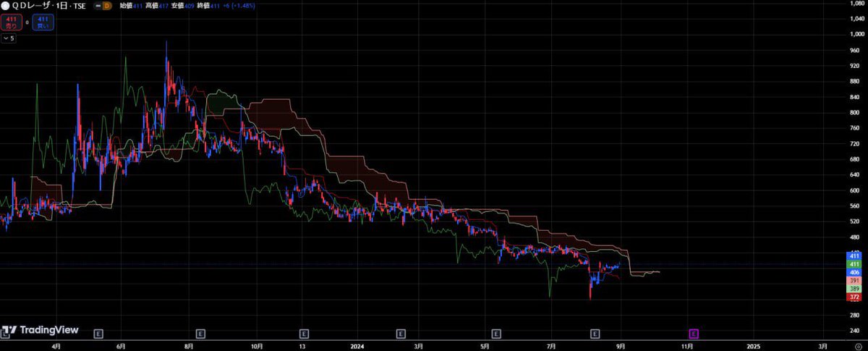Click the topmost blue 411 price label

[854, 256]
